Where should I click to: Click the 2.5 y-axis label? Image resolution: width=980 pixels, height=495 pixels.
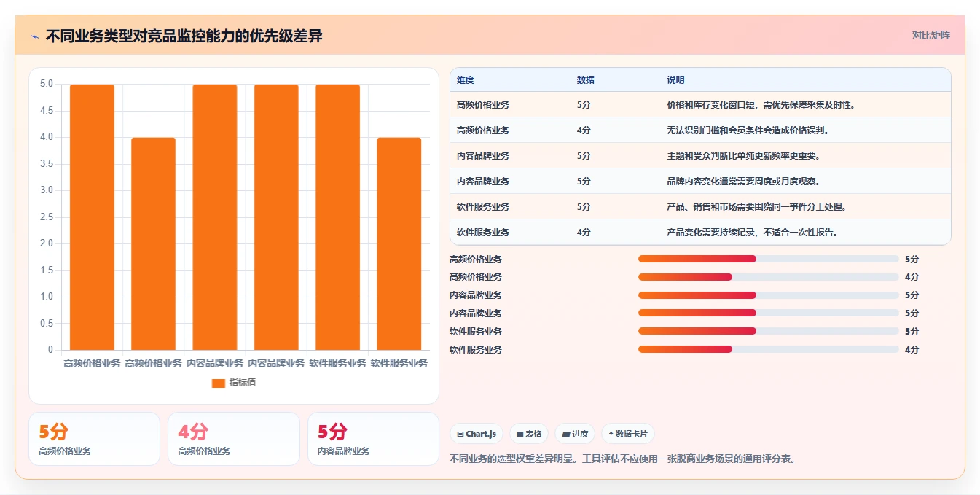coord(46,217)
